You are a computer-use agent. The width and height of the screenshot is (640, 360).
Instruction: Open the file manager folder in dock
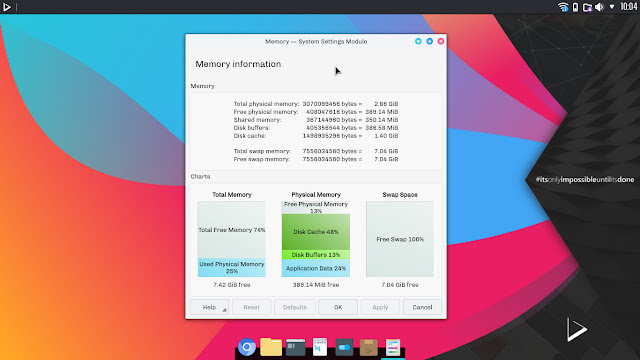(x=271, y=347)
